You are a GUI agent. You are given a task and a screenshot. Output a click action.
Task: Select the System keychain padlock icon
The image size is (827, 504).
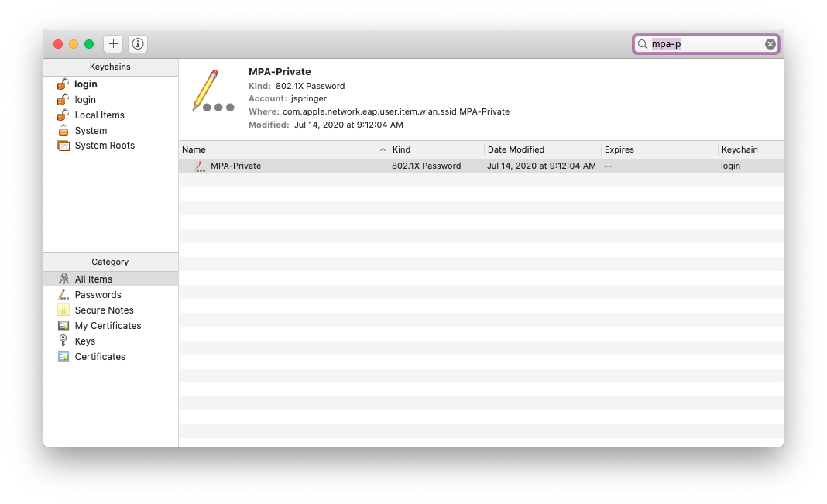click(x=63, y=130)
